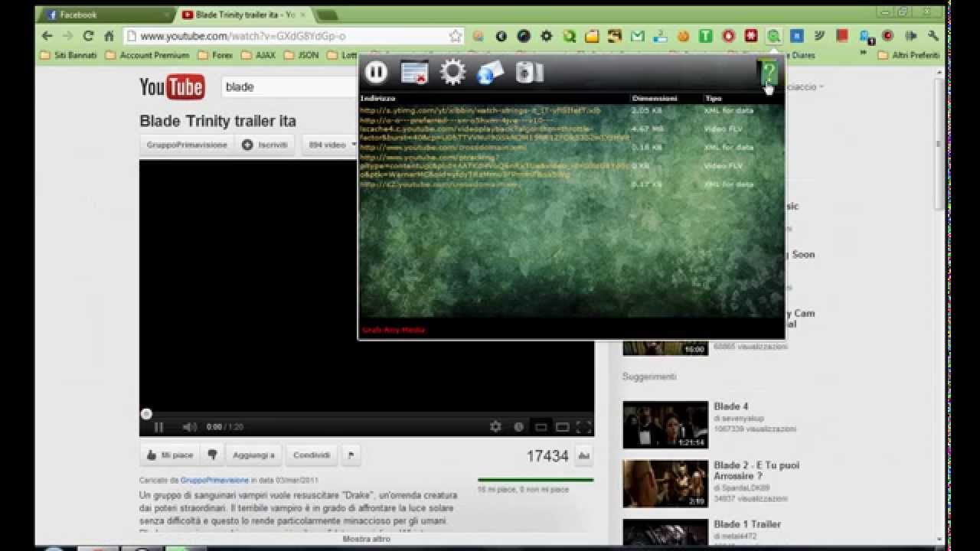Go back to the previous page
The image size is (980, 551).
click(47, 36)
